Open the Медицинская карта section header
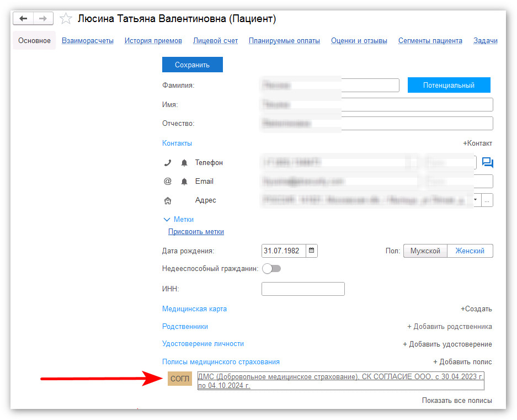This screenshot has height=420, width=517. click(195, 309)
